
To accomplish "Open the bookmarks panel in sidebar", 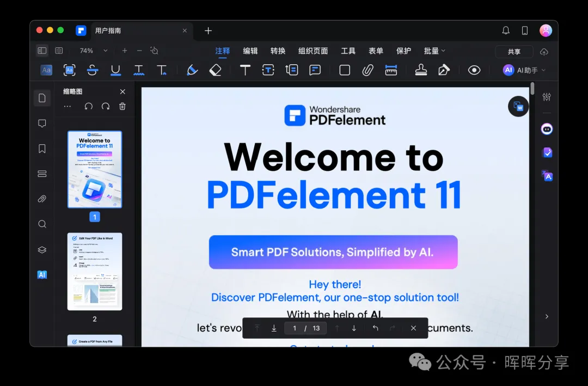I will (x=42, y=149).
